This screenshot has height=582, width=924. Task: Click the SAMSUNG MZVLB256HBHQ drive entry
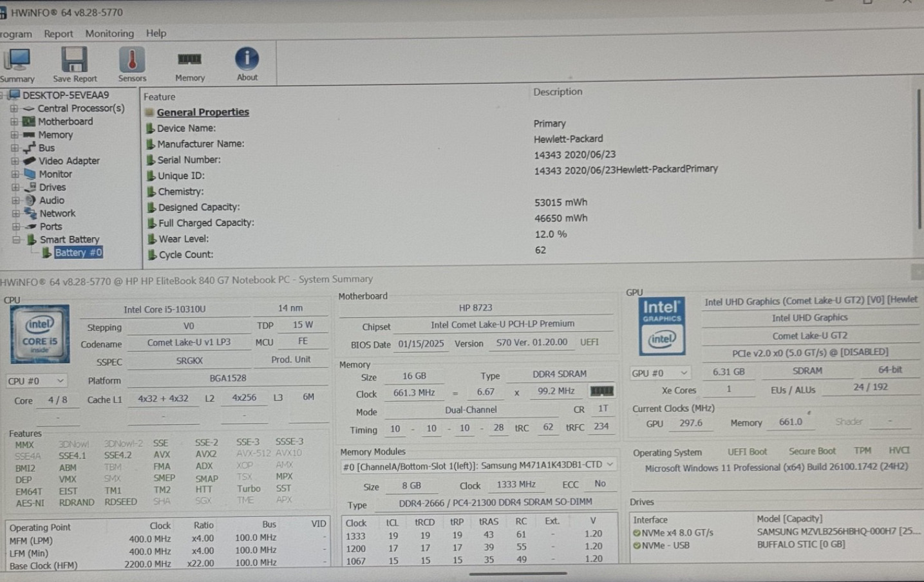[x=838, y=532]
